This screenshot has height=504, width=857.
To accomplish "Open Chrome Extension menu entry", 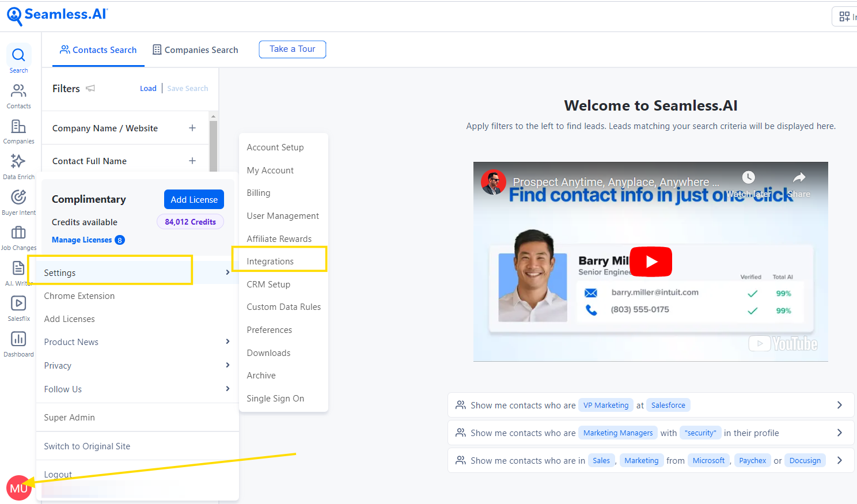I will click(x=79, y=296).
